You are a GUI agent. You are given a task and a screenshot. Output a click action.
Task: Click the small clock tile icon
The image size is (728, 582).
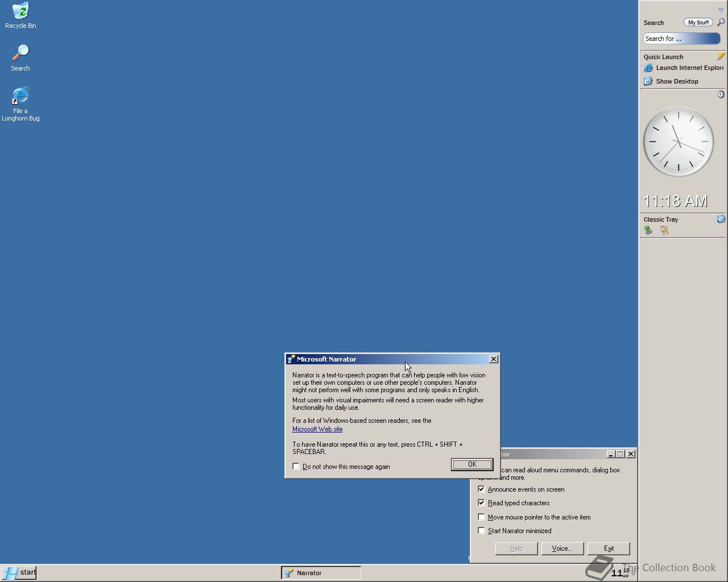pyautogui.click(x=721, y=94)
